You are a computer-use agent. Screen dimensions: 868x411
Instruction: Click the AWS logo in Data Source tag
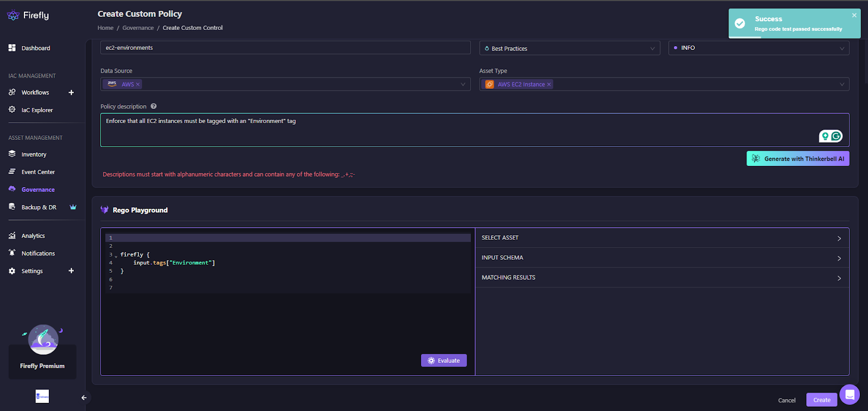point(112,84)
